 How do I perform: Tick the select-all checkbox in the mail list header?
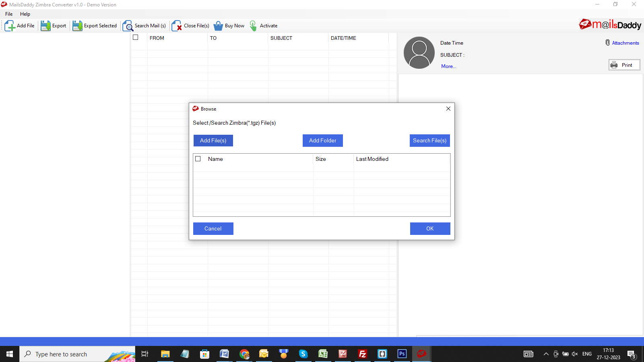136,37
